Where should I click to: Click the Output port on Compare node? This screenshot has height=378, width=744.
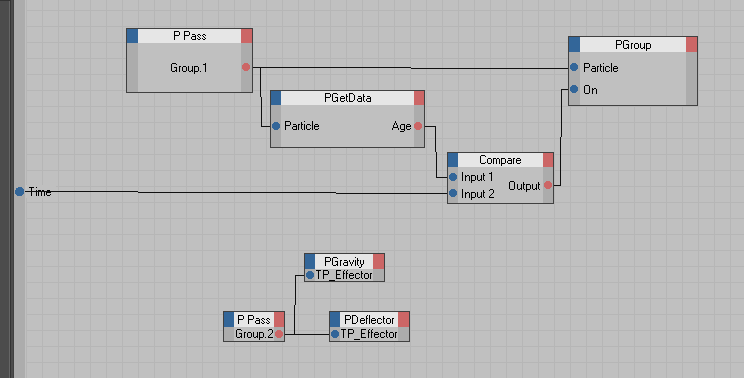point(548,185)
